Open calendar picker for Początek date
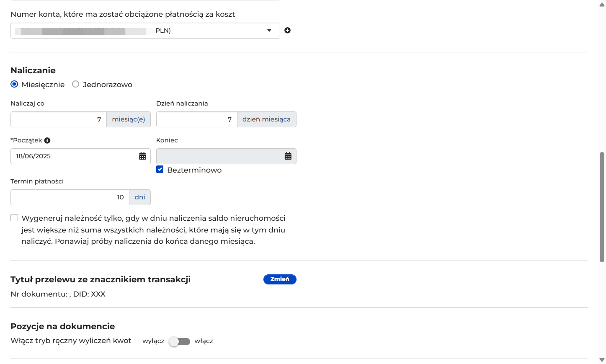 point(142,156)
